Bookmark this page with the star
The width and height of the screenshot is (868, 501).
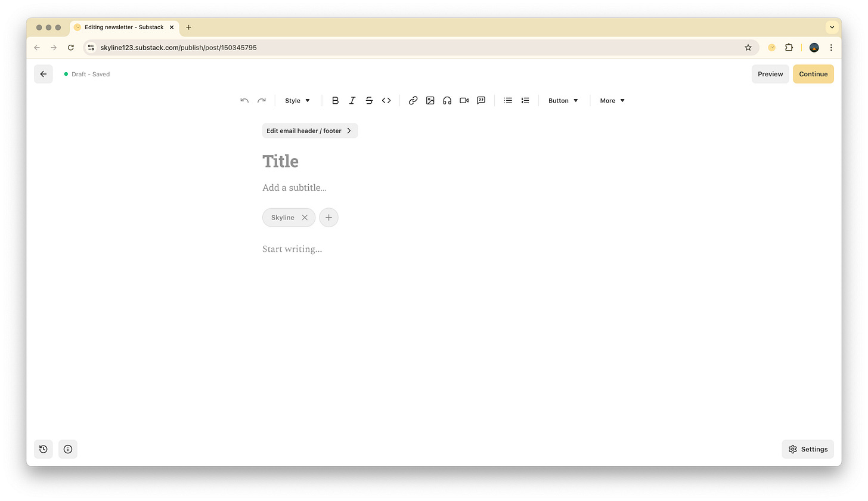(x=748, y=48)
